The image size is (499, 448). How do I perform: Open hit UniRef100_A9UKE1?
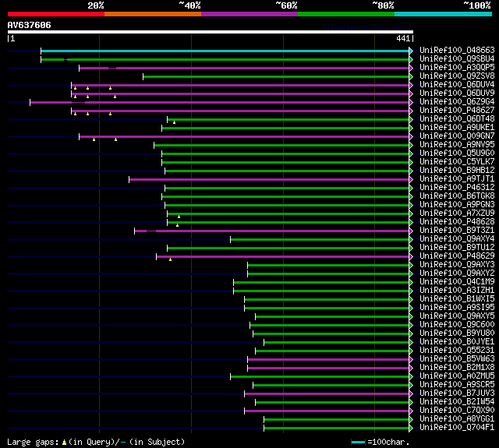pos(457,128)
